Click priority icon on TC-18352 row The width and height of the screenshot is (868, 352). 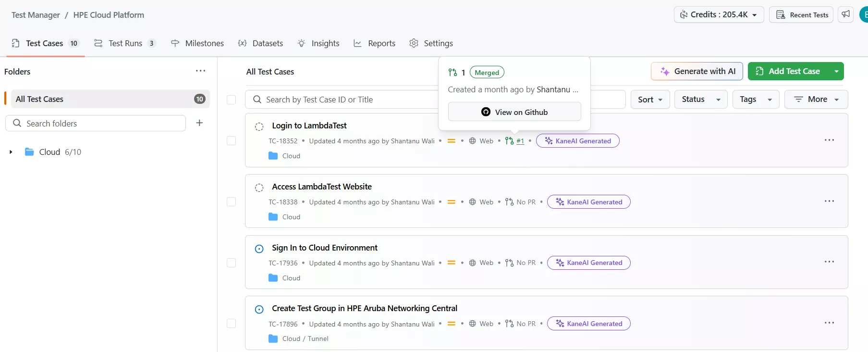tap(451, 141)
